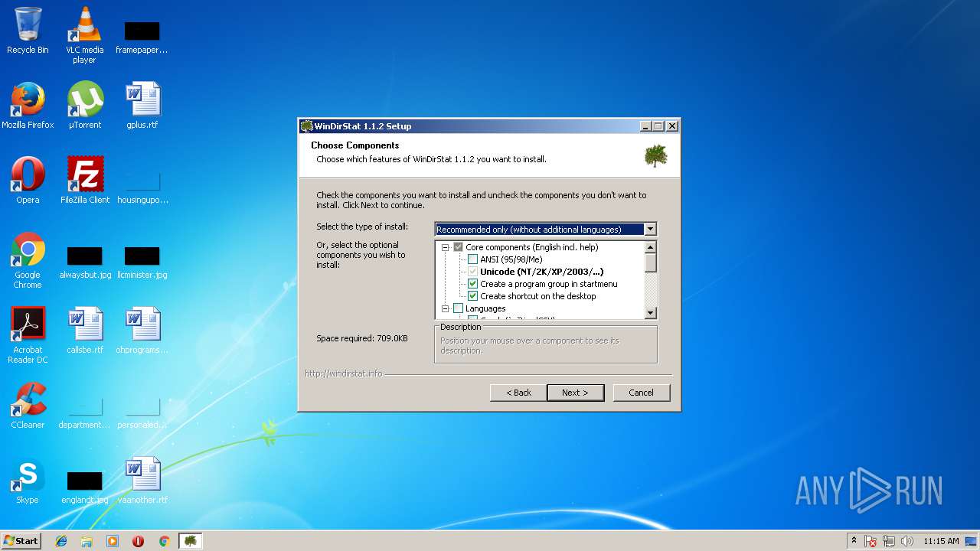Viewport: 980px width, 551px height.
Task: Open the Start menu
Action: (21, 541)
